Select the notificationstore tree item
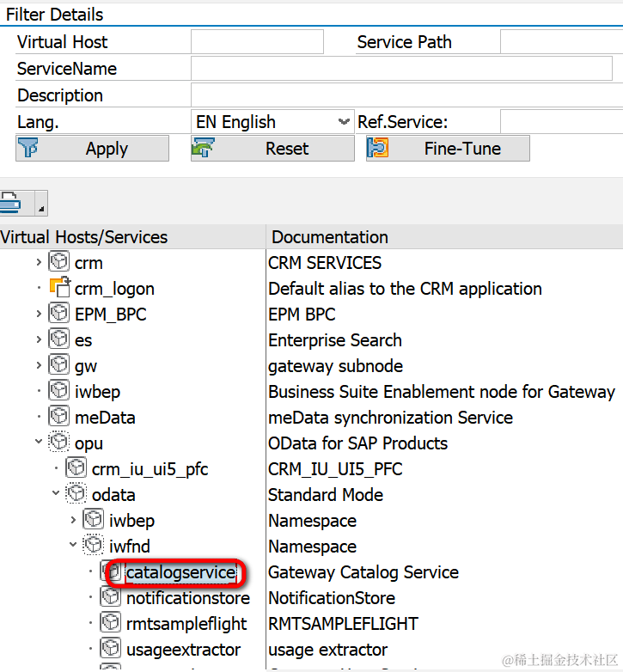This screenshot has width=623, height=672. [187, 598]
